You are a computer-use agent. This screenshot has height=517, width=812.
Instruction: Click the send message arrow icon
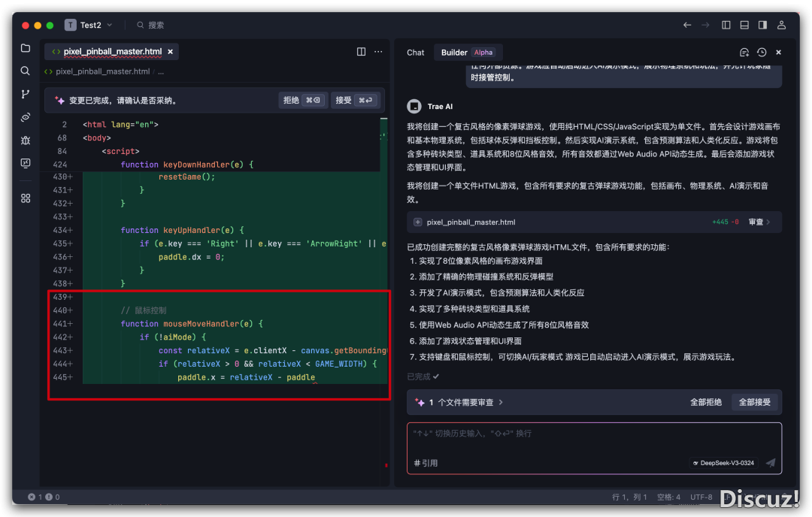click(x=771, y=463)
